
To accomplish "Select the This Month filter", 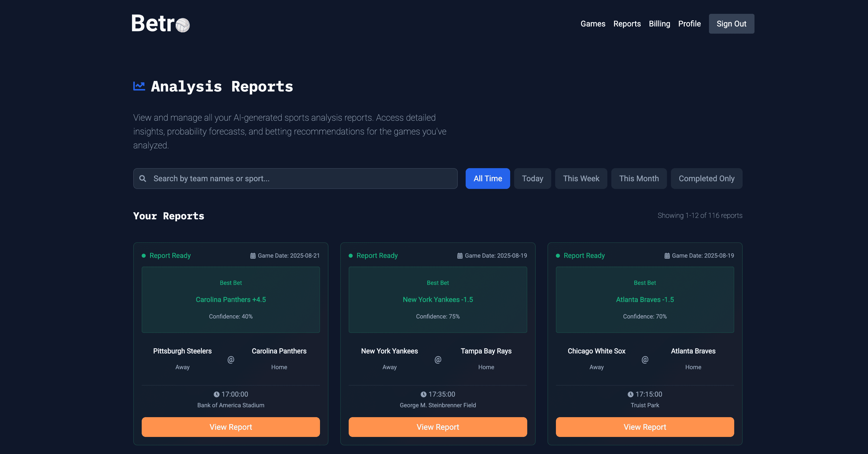I will tap(639, 178).
